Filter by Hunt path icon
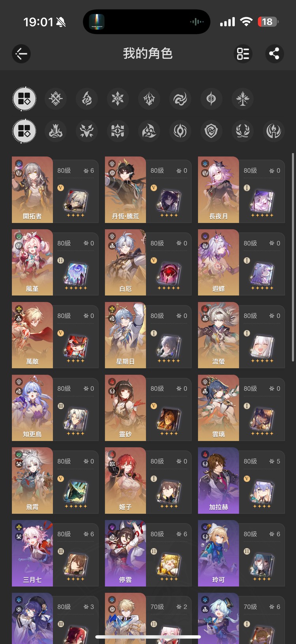The width and height of the screenshot is (296, 644). (x=87, y=131)
